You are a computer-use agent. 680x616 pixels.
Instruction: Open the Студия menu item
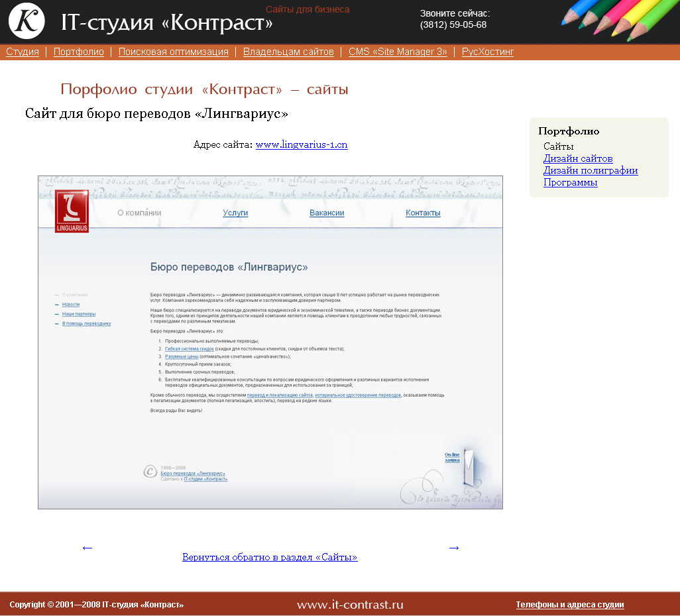click(x=23, y=52)
